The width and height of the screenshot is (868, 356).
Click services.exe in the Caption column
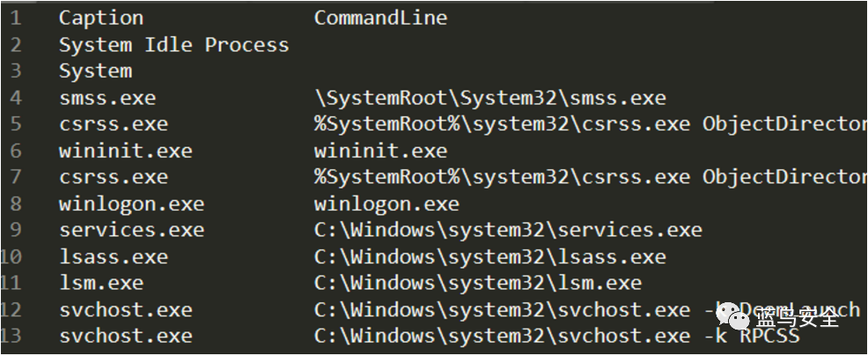(131, 230)
